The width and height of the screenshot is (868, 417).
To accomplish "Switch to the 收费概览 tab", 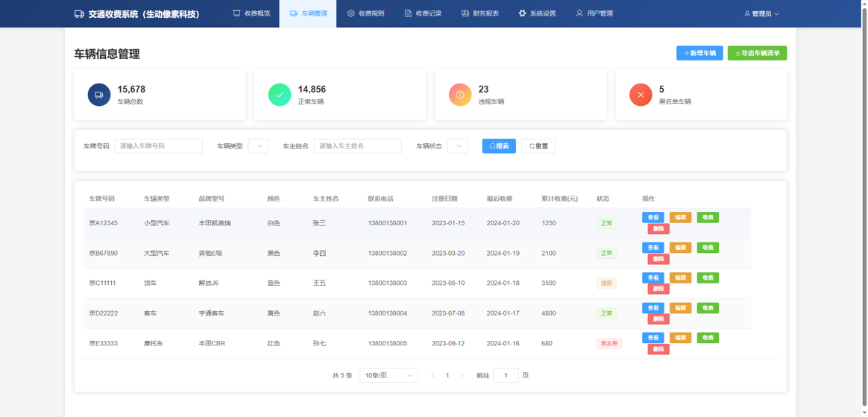I will pos(251,13).
